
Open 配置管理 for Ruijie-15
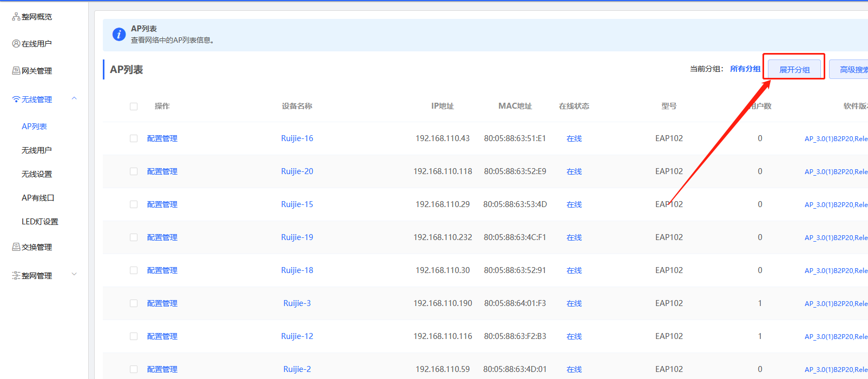162,204
